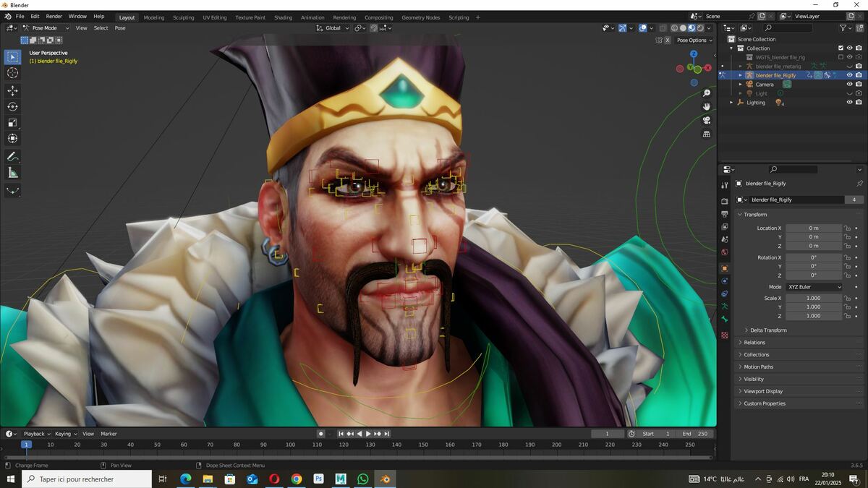Click the pan view hand icon
The width and height of the screenshot is (868, 488).
click(707, 107)
